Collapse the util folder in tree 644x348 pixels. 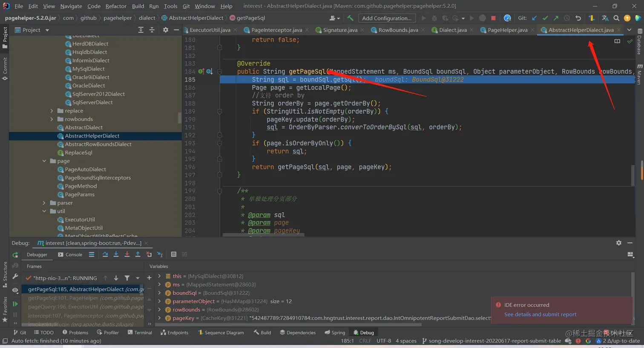point(44,211)
